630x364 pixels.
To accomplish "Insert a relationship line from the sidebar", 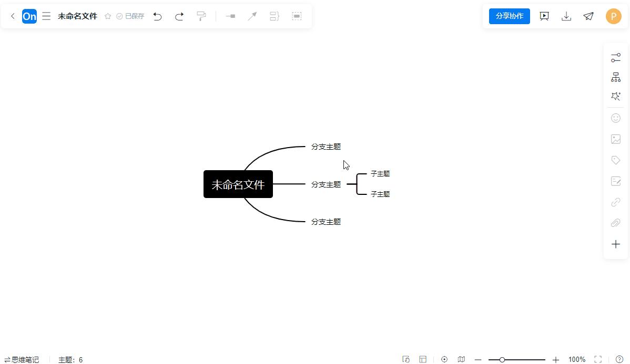I will [x=616, y=202].
